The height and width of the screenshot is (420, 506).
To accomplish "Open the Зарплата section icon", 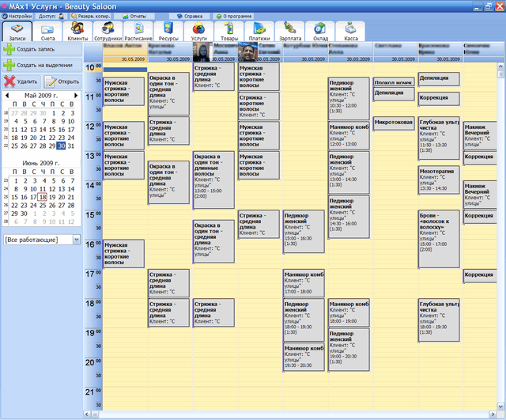I will coord(290,32).
